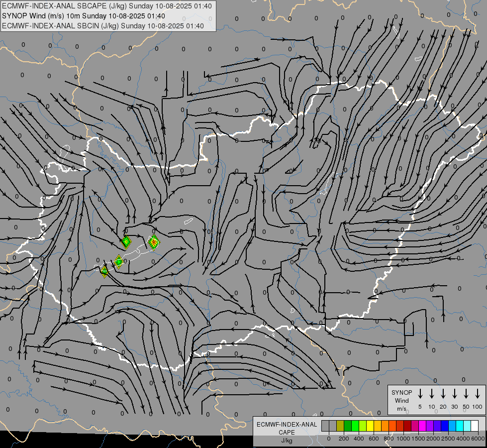Pick the olive swatch in CAPE legend
The height and width of the screenshot is (448, 487).
point(340,426)
